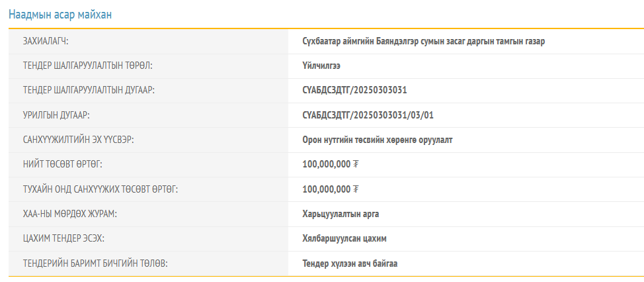
Task: Click the Сүхбаатар аймгийн Баяндэлгэр customer name
Action: pyautogui.click(x=424, y=42)
